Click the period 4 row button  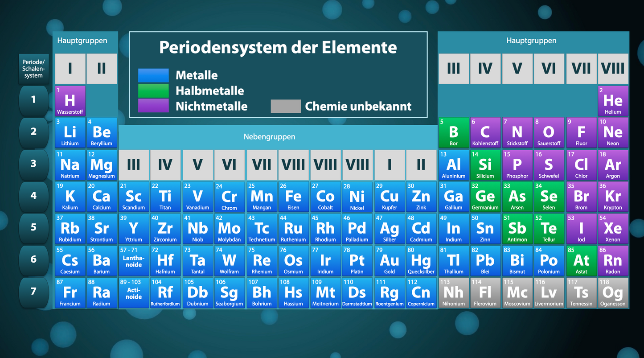(33, 196)
